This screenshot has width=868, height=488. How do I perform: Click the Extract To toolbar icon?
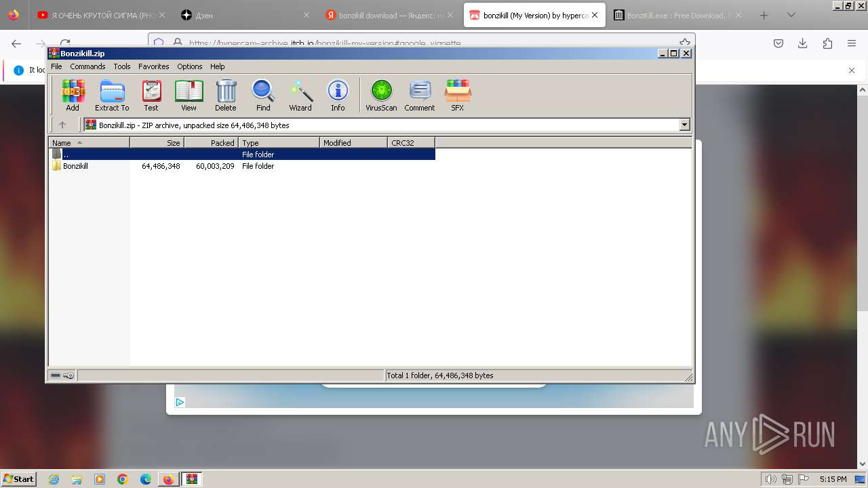[112, 95]
